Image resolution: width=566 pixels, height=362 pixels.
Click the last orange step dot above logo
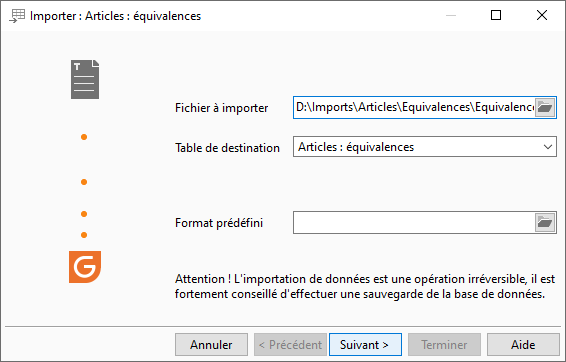[x=84, y=235]
